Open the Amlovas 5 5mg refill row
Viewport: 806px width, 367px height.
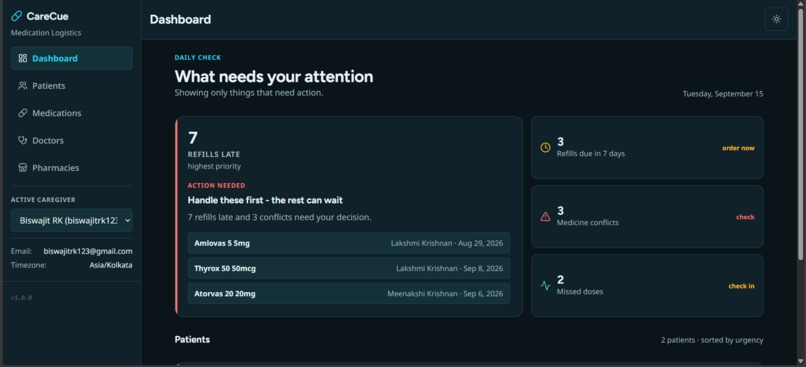click(x=349, y=243)
